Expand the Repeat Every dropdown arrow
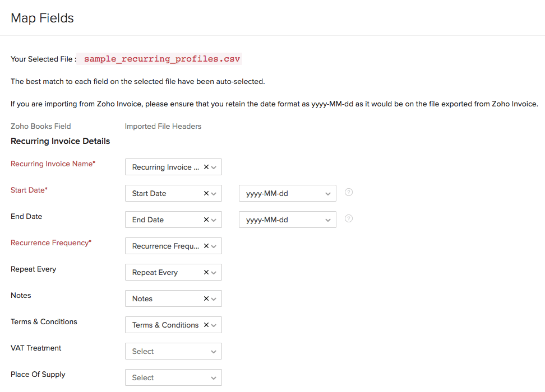This screenshot has height=392, width=545. [214, 272]
